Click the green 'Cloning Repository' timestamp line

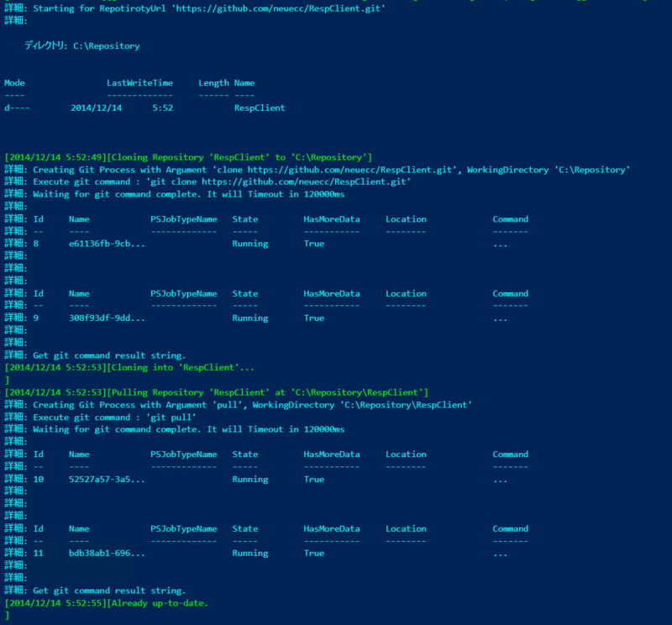[x=188, y=157]
